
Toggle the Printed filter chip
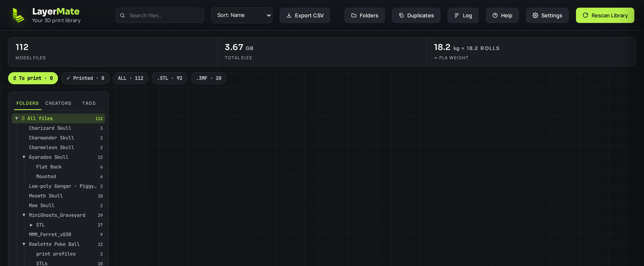click(85, 78)
